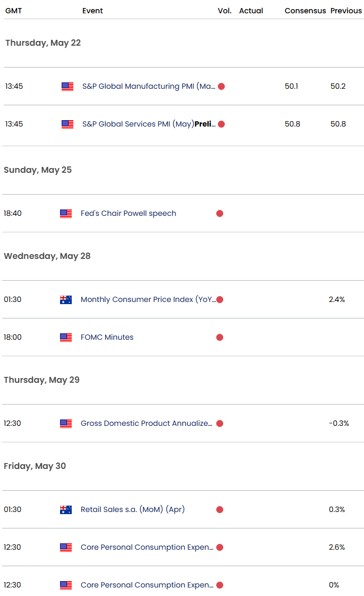Viewport: 364px width, 596px height.
Task: Open the Retail Sales s.a. event page
Action: coord(132,509)
